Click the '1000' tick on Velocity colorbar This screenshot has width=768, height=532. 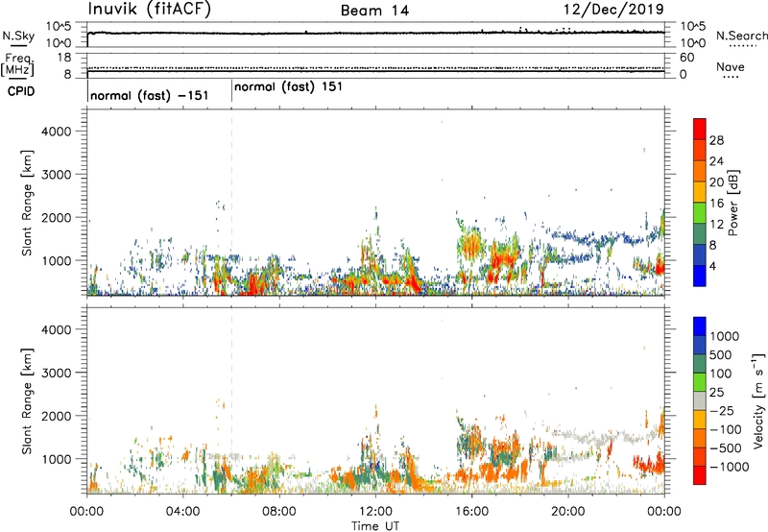[x=725, y=336]
